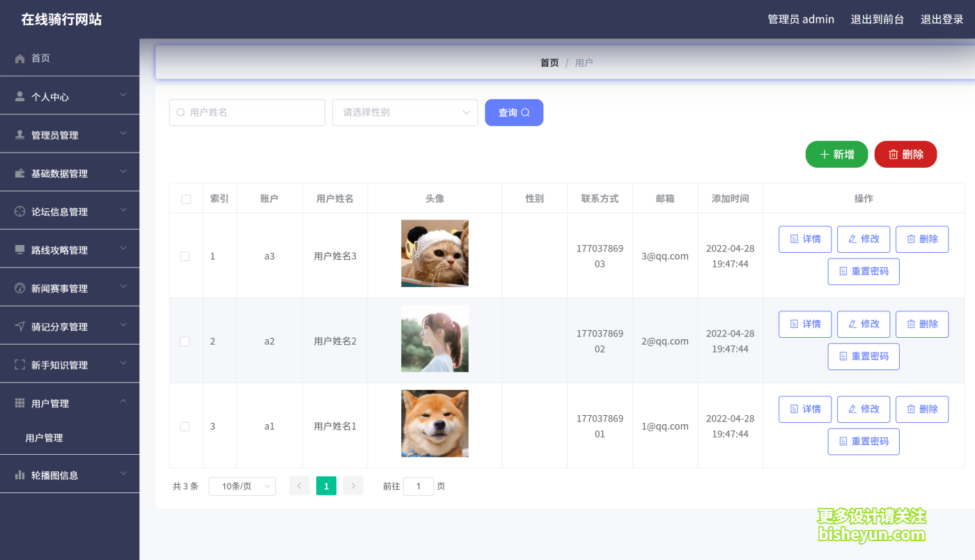Click inside the 用户姓名 search field
The image size is (975, 560).
point(247,112)
